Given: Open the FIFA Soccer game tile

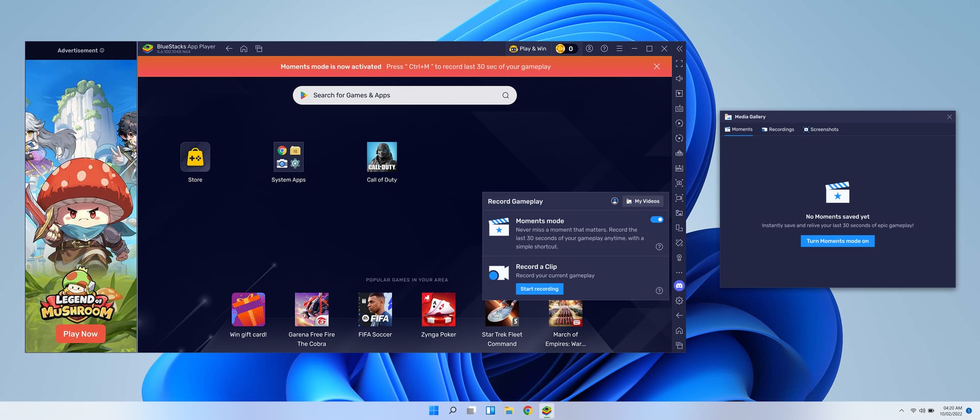Looking at the screenshot, I should click(375, 315).
